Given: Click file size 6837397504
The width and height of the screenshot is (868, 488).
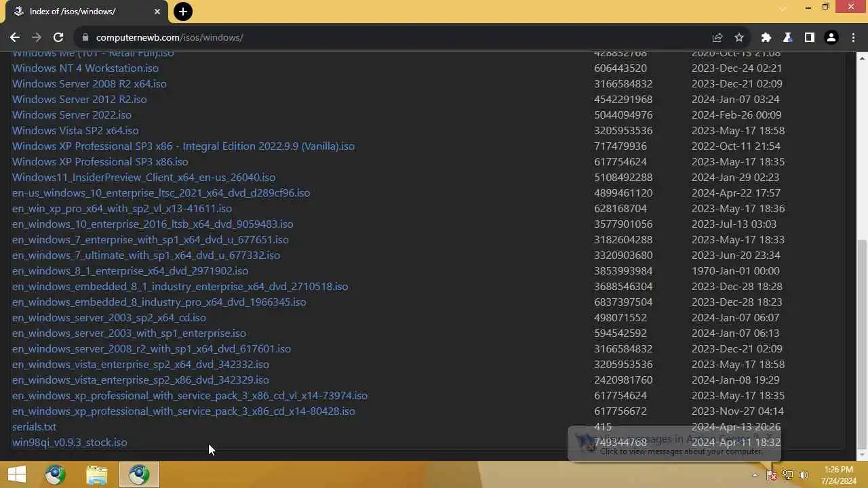Looking at the screenshot, I should pos(623,302).
